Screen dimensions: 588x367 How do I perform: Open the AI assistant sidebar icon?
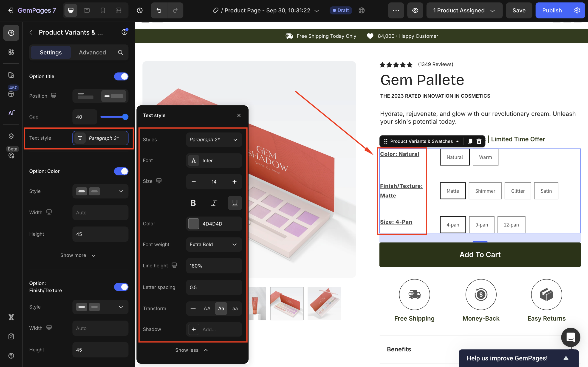point(11,113)
